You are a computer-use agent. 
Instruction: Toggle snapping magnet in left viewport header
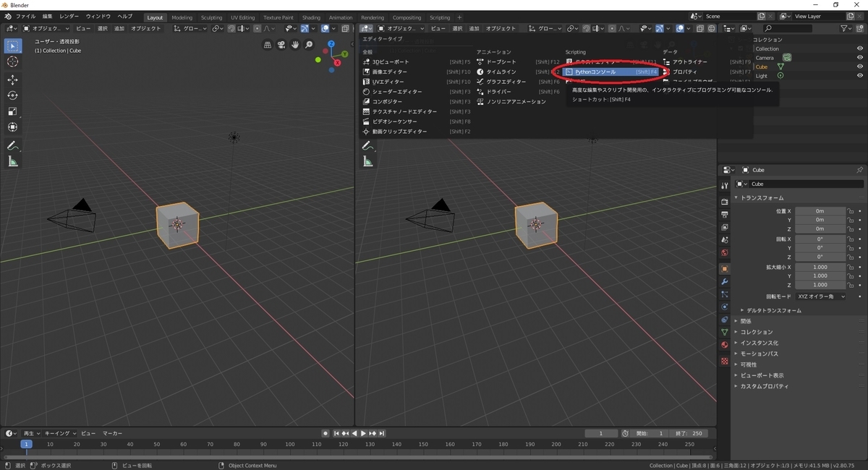pos(231,28)
